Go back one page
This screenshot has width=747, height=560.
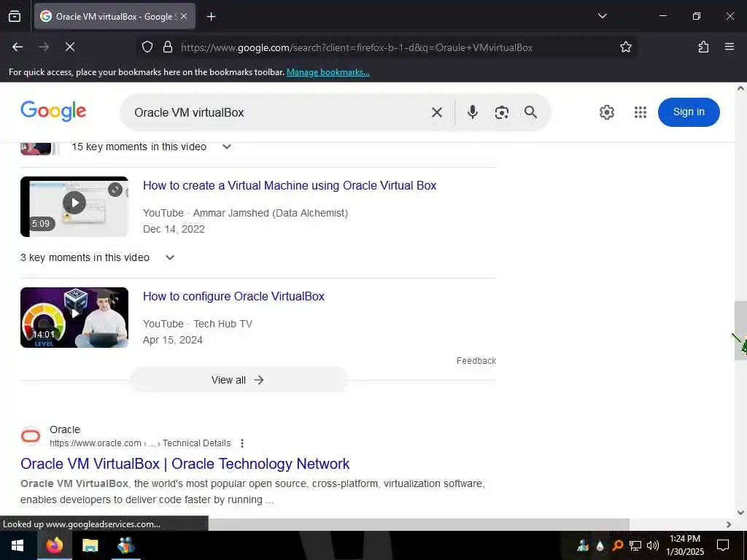(x=18, y=47)
